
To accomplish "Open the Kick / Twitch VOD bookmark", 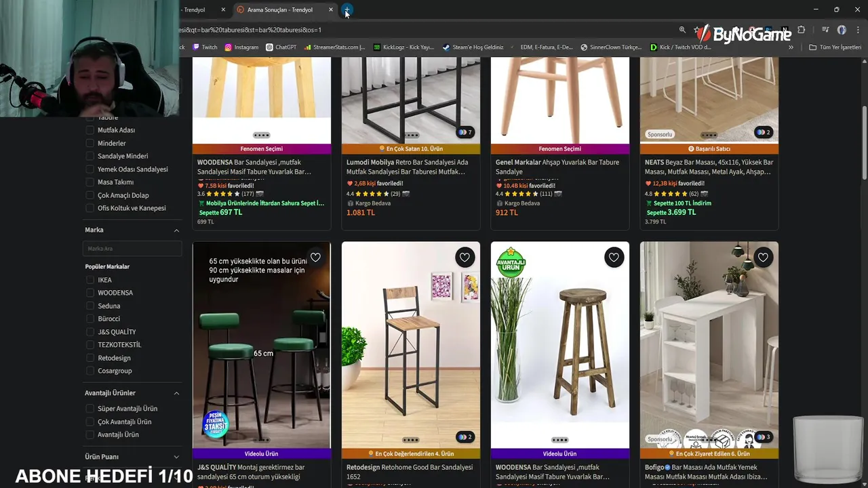I will tap(681, 47).
